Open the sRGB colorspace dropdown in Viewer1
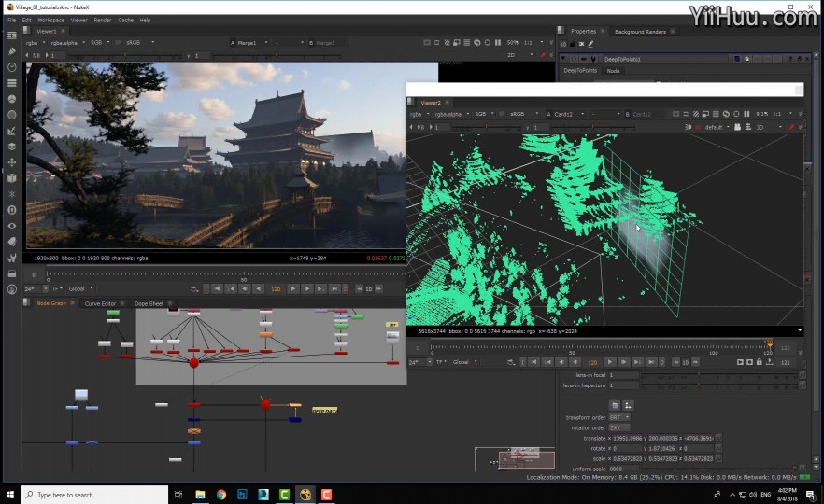The height and width of the screenshot is (504, 824). (140, 43)
